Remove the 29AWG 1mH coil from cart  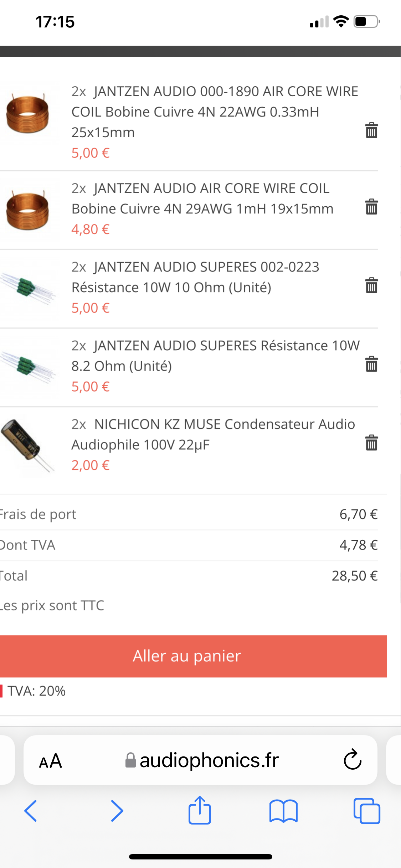tap(371, 207)
